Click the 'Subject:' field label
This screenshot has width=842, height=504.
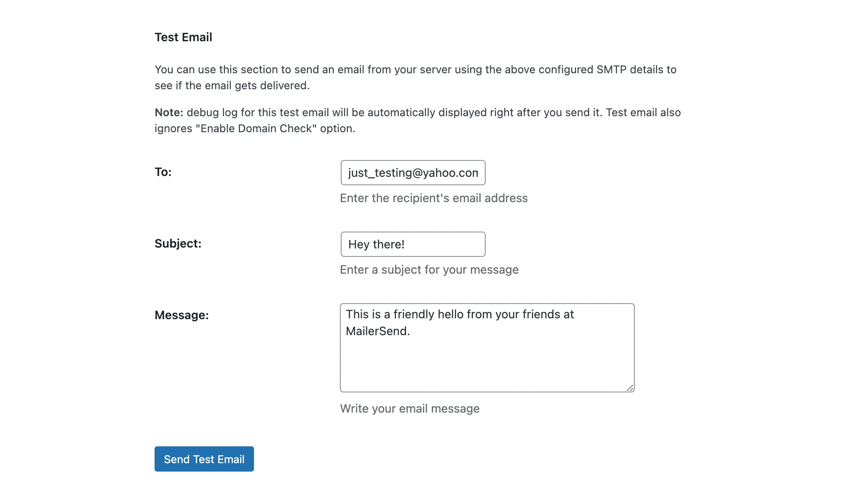(178, 243)
